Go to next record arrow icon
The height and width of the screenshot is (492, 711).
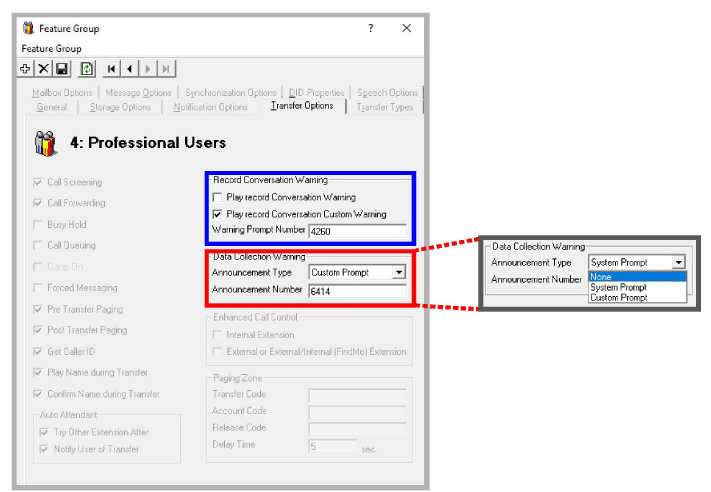(147, 69)
